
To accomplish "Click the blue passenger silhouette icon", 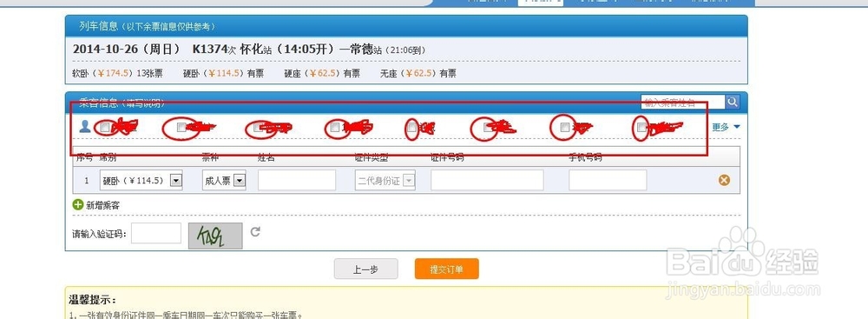I will 85,127.
